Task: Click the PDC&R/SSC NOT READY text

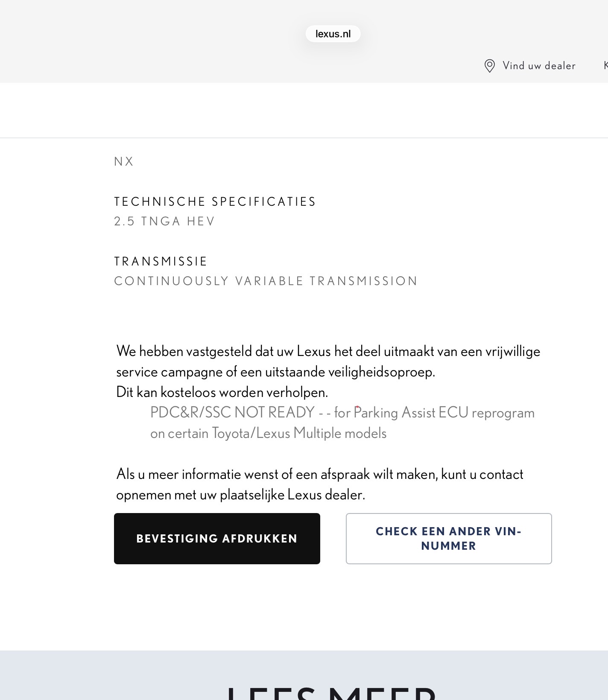Action: (x=232, y=413)
